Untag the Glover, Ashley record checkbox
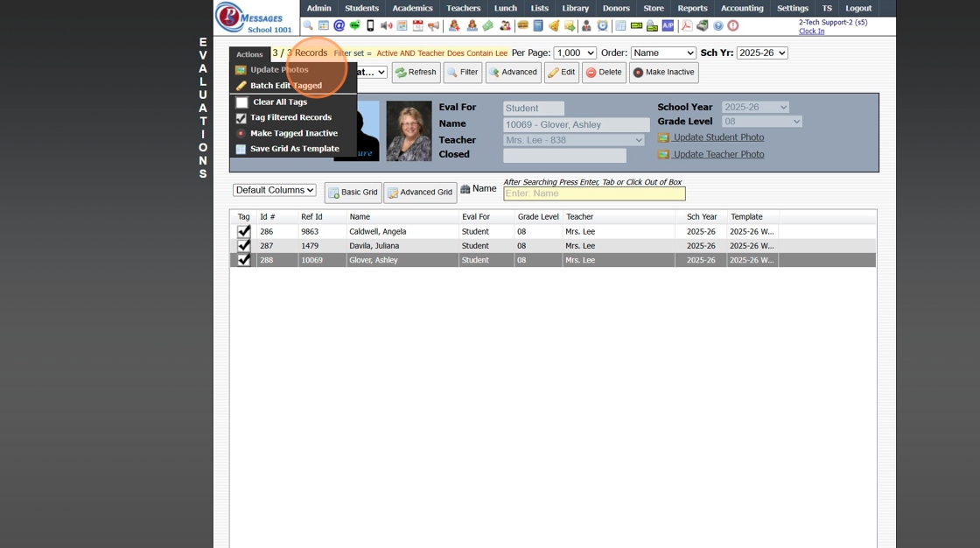The height and width of the screenshot is (548, 980). point(244,260)
